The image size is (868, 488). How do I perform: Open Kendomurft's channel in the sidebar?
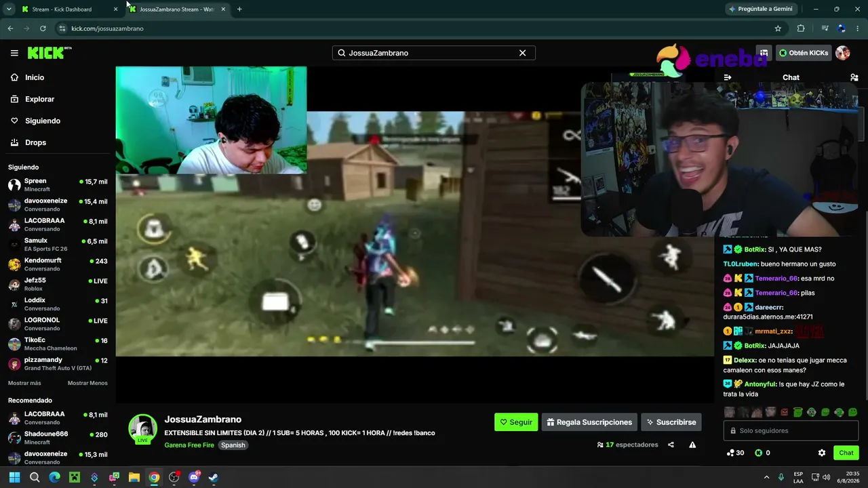click(58, 264)
